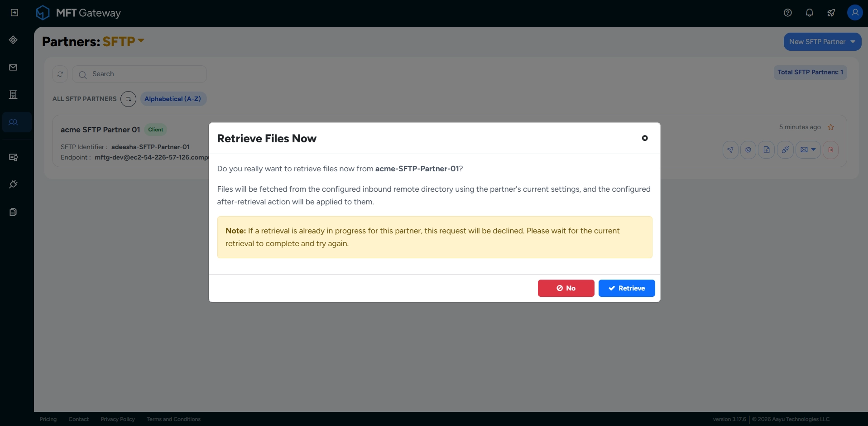Image resolution: width=868 pixels, height=426 pixels.
Task: Open the notifications bell
Action: [810, 13]
